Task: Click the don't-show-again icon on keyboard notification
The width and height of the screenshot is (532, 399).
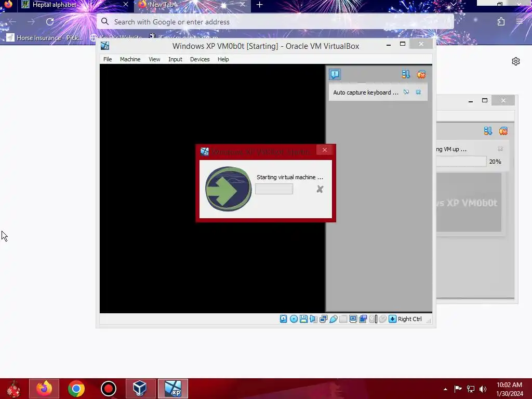Action: 406,92
